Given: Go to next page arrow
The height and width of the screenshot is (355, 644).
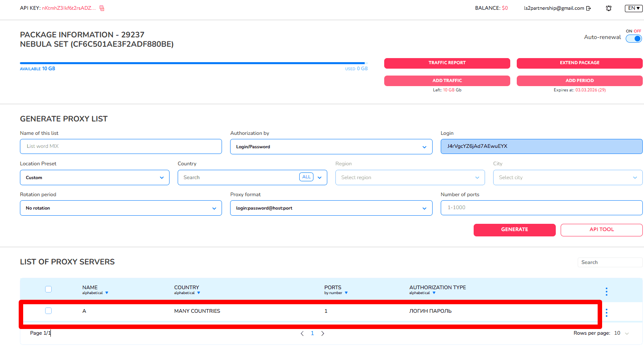Looking at the screenshot, I should (323, 333).
